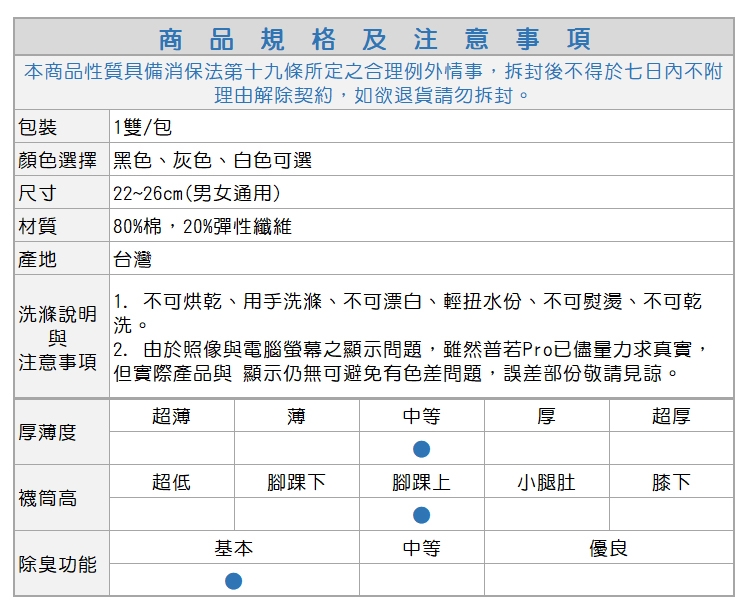
Task: Click the empty cell under 超低
Action: (171, 515)
